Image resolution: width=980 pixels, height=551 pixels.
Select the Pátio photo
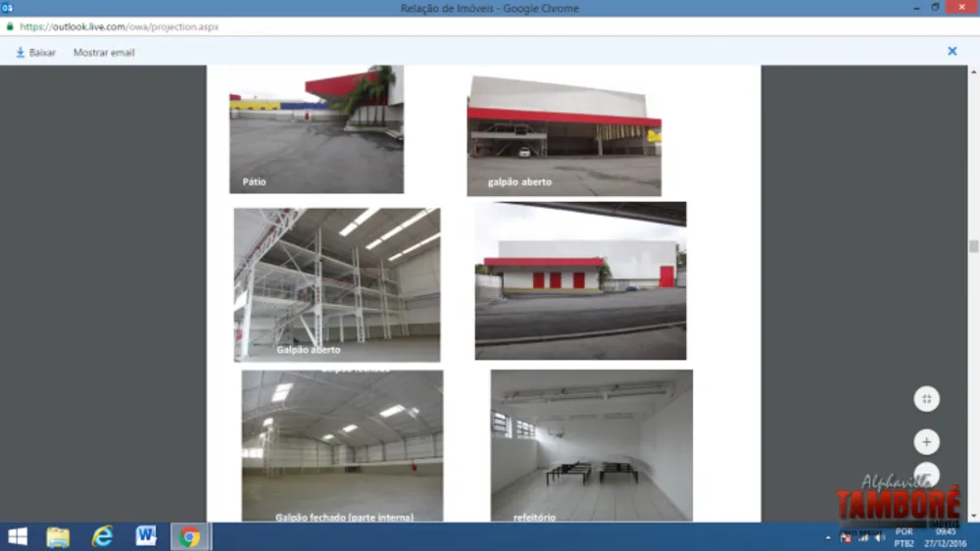click(317, 129)
